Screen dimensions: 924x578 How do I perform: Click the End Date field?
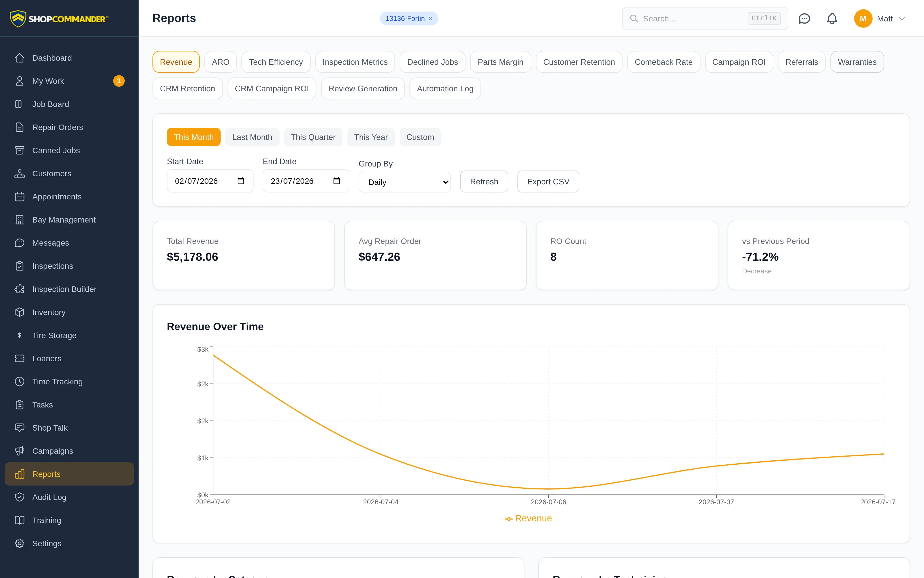[x=306, y=181]
